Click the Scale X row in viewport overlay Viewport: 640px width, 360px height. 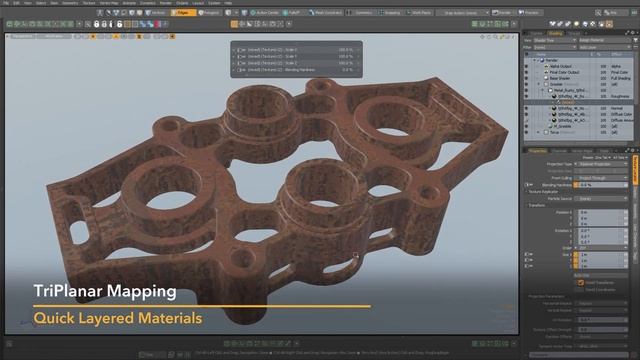pyautogui.click(x=296, y=50)
